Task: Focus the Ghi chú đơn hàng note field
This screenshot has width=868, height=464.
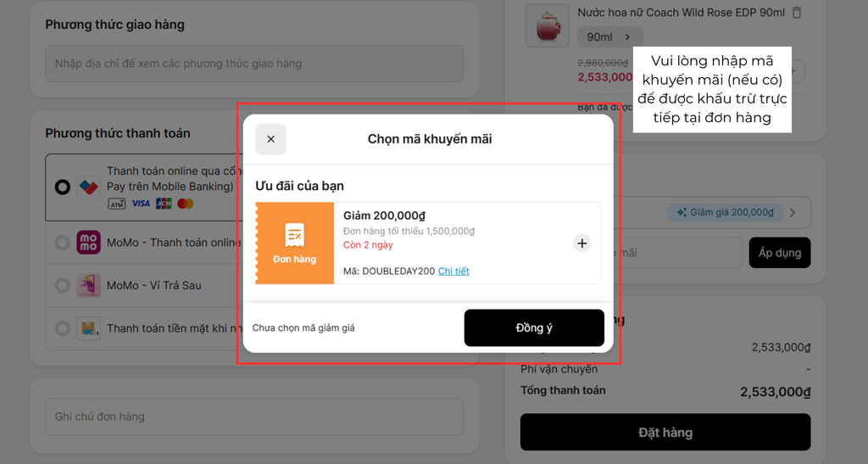Action: pyautogui.click(x=254, y=416)
